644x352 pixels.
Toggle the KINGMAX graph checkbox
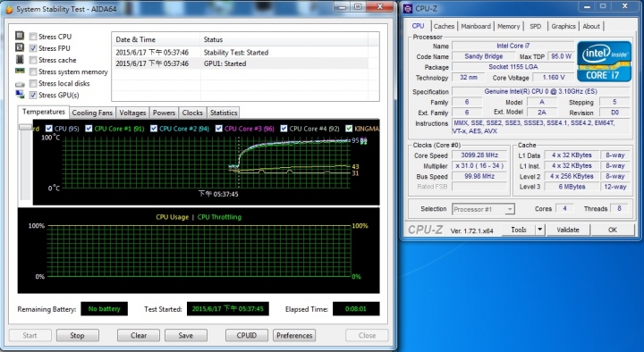click(349, 129)
